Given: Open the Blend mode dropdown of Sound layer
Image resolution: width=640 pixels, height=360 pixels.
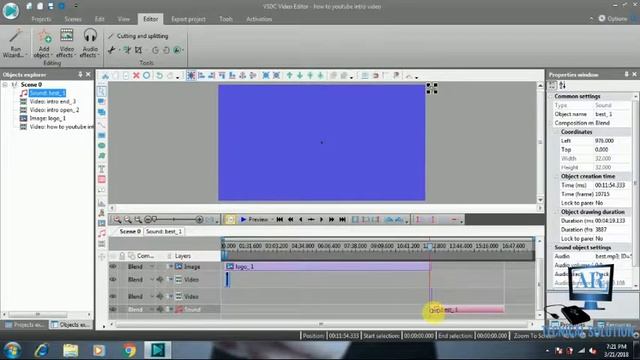Looking at the screenshot, I should pos(152,309).
